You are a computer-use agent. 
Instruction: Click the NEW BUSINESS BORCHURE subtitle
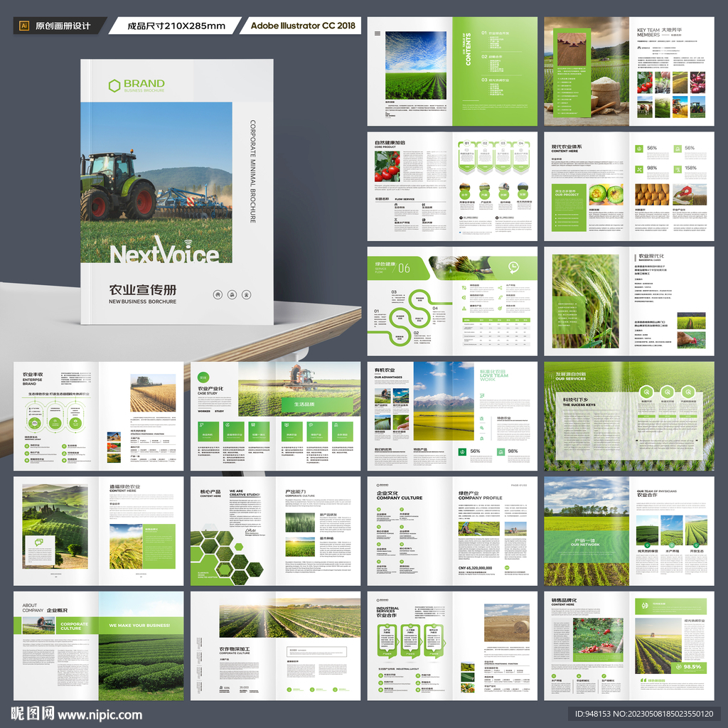[142, 301]
